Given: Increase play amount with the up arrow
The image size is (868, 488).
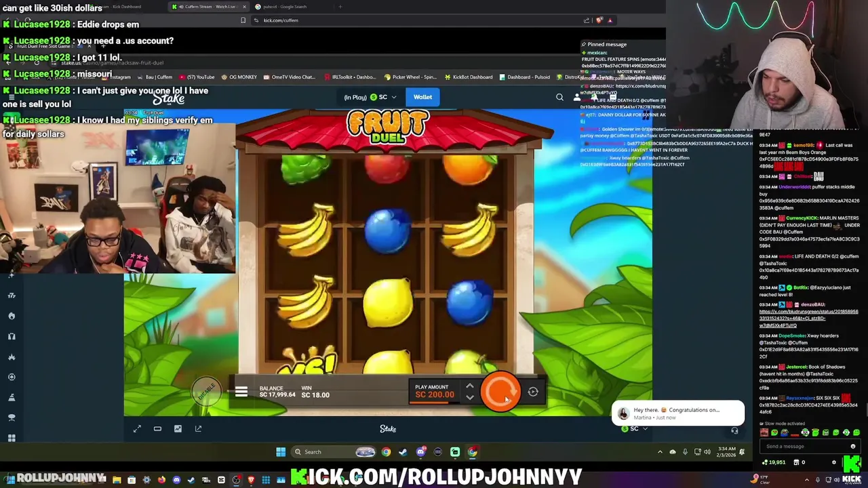Looking at the screenshot, I should click(x=469, y=386).
